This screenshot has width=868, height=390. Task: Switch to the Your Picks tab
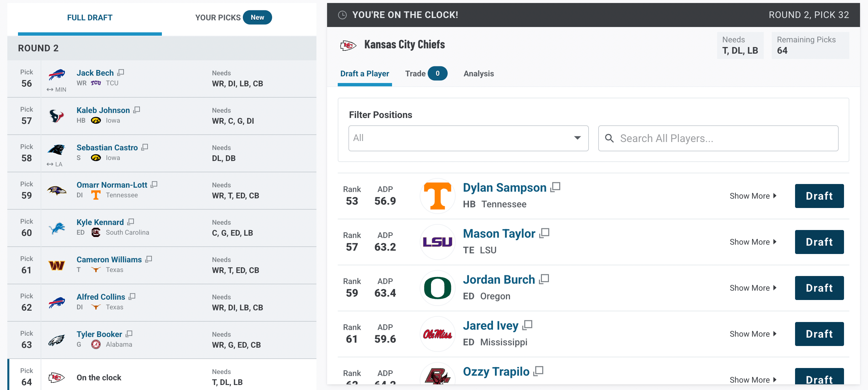coord(233,18)
